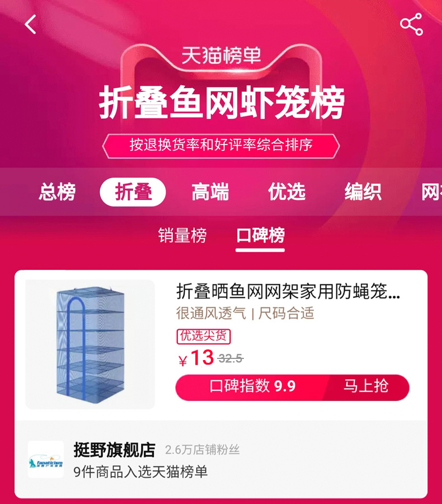Screen dimensions: 442x504
Task: Tap the 天猫榜单 header logo
Action: click(221, 55)
